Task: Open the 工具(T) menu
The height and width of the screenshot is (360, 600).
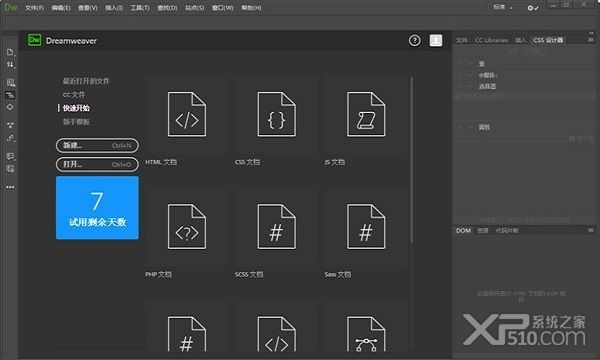Action: 140,8
